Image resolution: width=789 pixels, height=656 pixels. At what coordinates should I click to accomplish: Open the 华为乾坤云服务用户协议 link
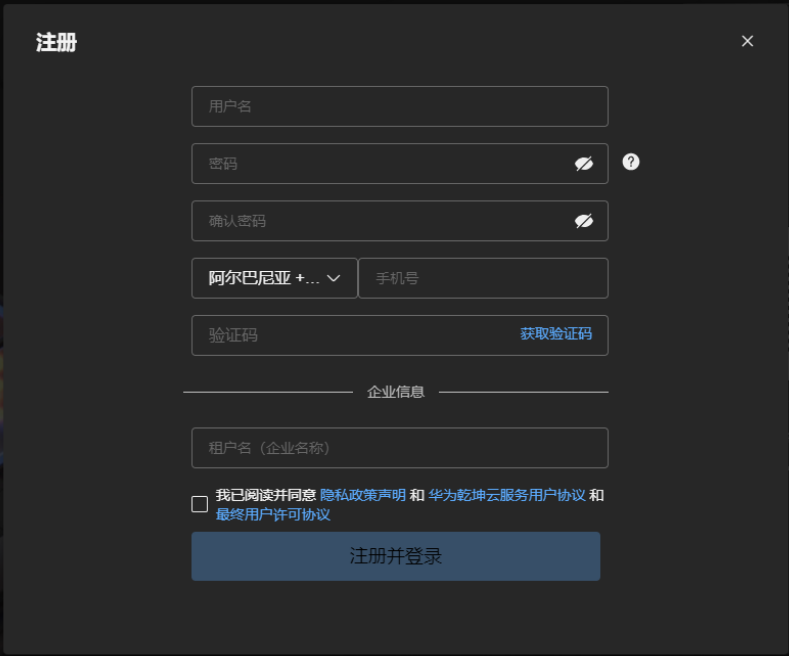coord(507,495)
